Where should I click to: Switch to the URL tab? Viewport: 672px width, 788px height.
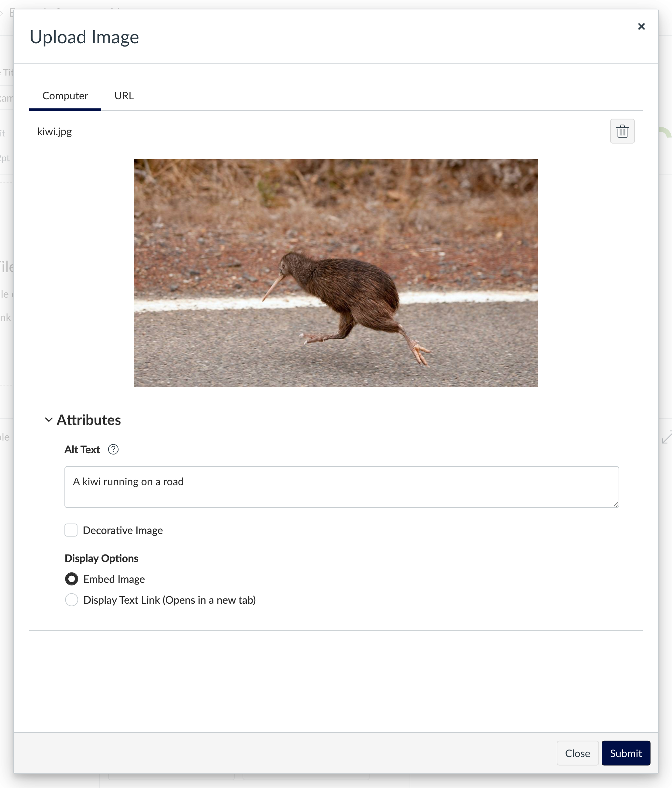click(x=124, y=96)
